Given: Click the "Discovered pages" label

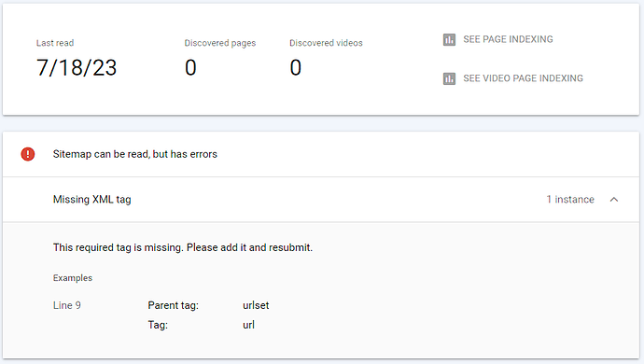Looking at the screenshot, I should pos(220,43).
